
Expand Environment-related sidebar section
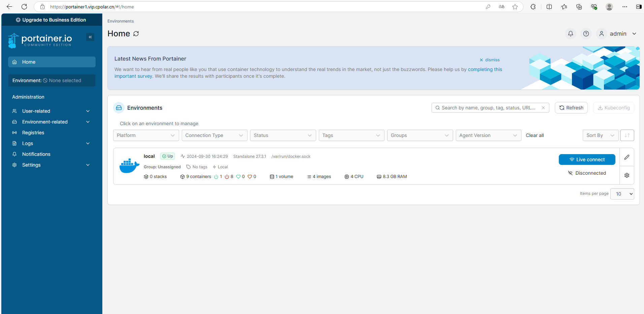click(x=52, y=122)
